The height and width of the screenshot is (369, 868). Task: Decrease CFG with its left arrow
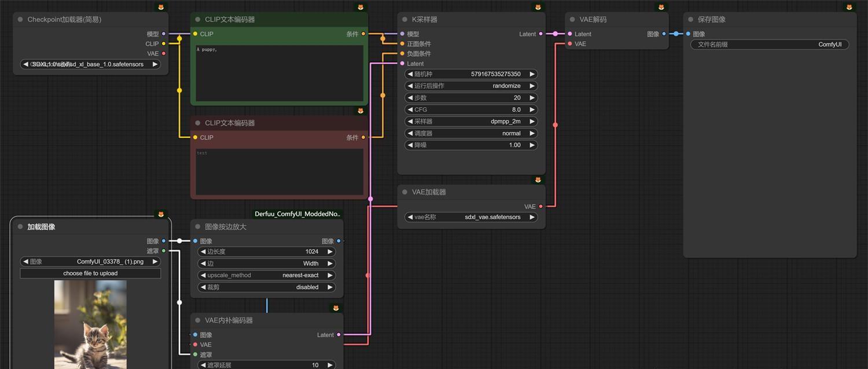point(410,109)
